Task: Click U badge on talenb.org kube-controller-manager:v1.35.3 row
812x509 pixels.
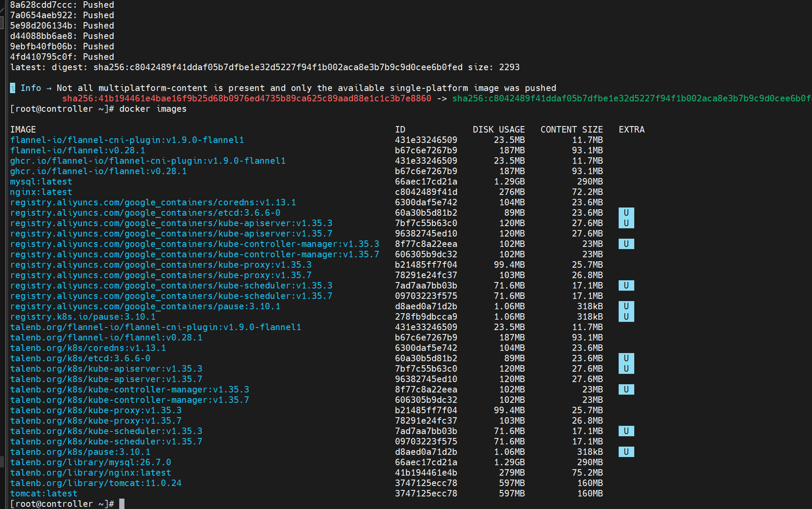Action: (x=626, y=389)
